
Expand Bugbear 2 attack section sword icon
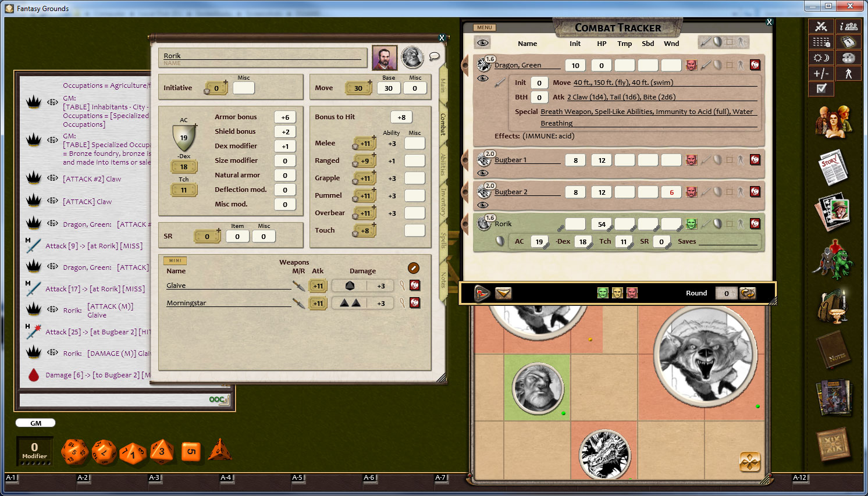(705, 192)
